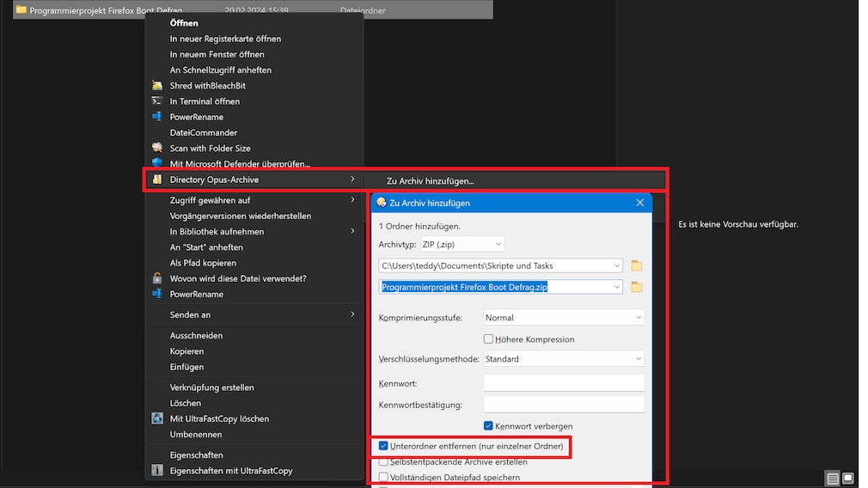868x488 pixels.
Task: Choose Als Pfad kopieren
Action: pos(203,263)
